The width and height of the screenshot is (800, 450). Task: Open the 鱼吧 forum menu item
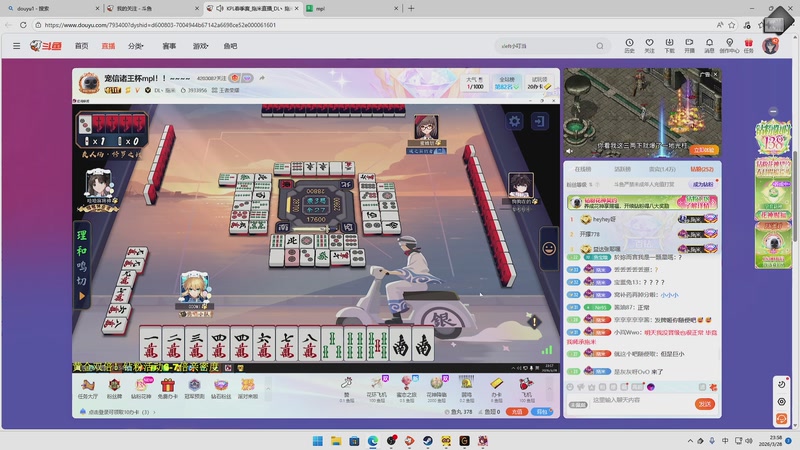230,46
